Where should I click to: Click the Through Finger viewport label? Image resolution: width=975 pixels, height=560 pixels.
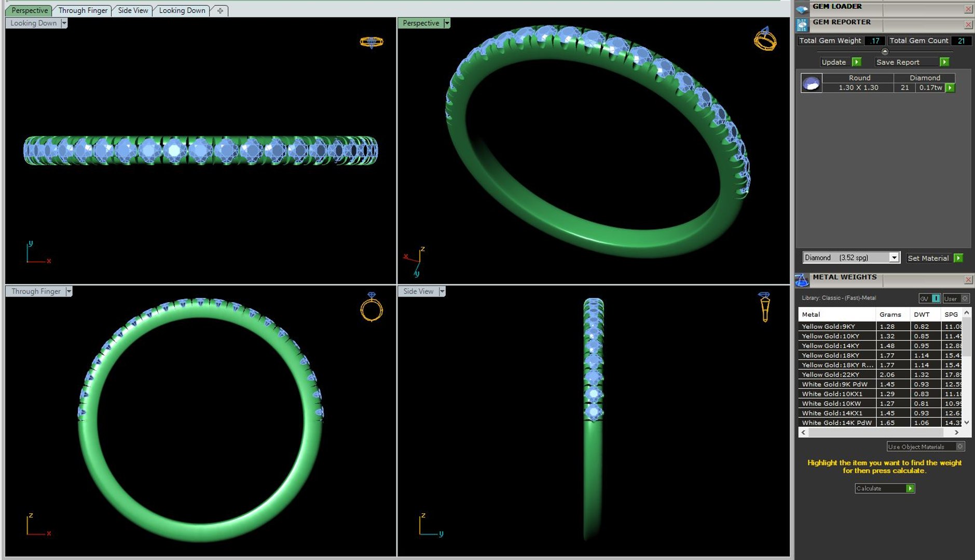tap(36, 291)
